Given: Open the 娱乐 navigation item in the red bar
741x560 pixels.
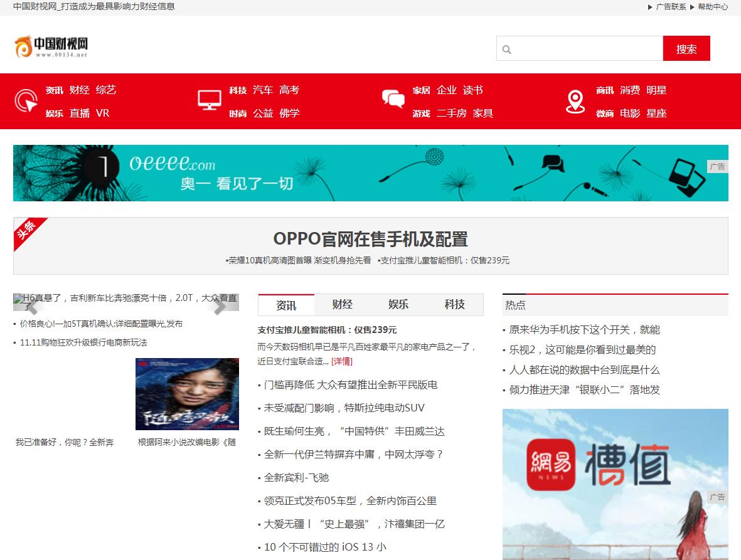Looking at the screenshot, I should tap(55, 114).
